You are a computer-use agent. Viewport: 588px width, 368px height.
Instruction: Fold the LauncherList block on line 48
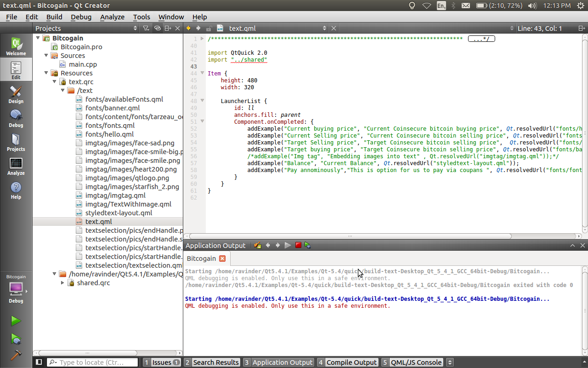tap(202, 101)
